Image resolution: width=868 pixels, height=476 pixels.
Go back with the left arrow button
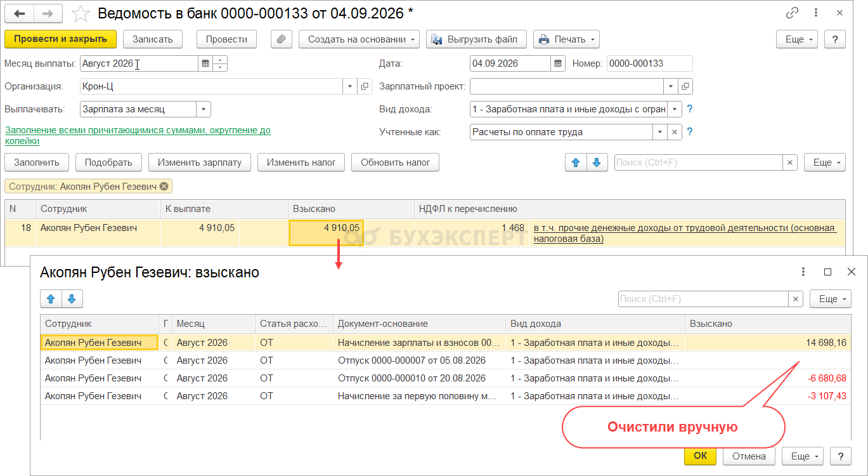click(x=19, y=13)
